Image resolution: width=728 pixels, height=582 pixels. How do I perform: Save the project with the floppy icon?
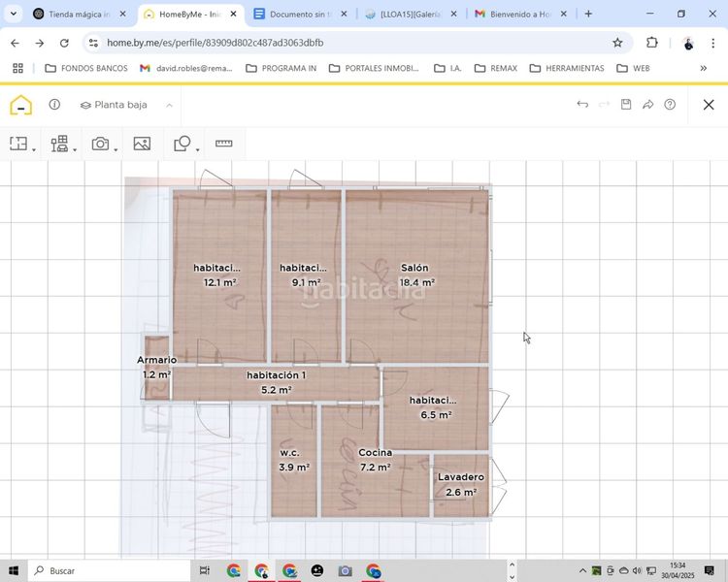[626, 105]
